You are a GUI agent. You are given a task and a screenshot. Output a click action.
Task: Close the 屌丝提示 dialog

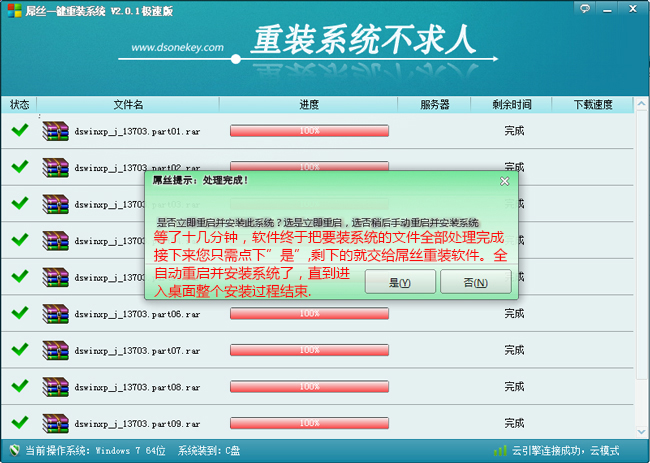point(505,181)
